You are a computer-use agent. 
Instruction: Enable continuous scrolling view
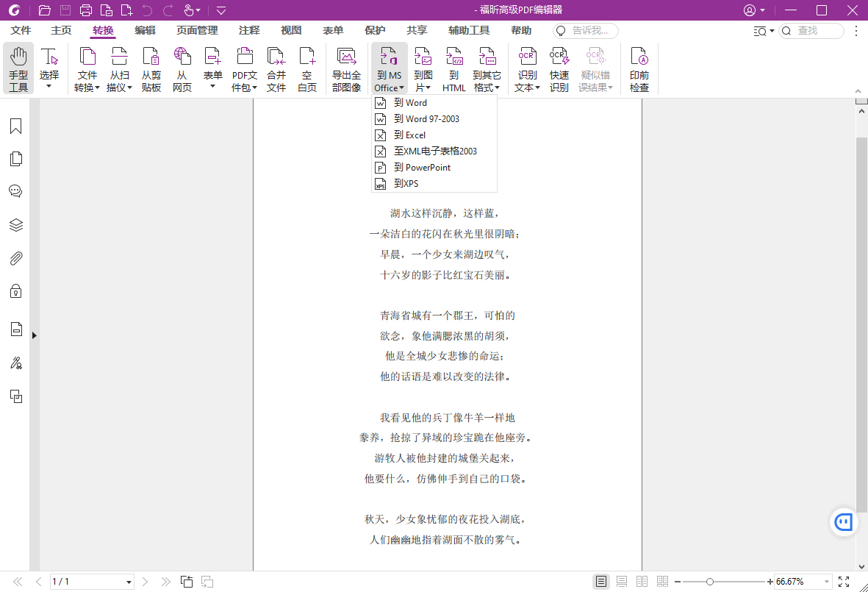621,581
